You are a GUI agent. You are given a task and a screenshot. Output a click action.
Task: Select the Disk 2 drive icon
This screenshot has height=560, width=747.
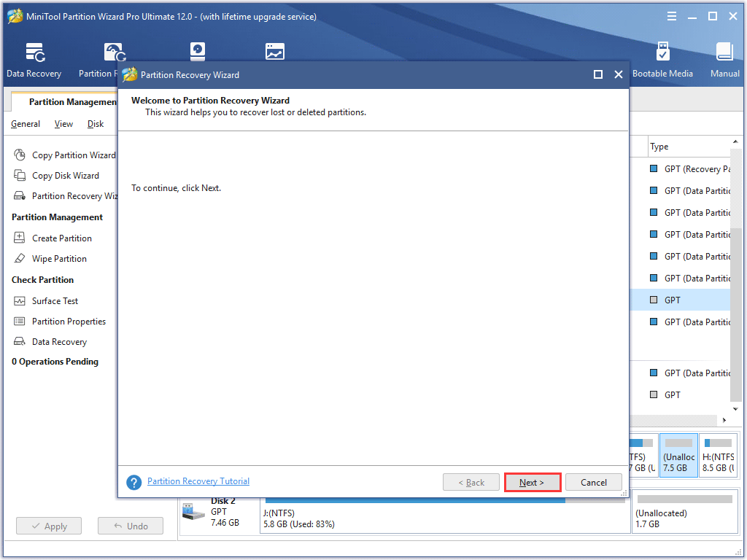pos(193,511)
